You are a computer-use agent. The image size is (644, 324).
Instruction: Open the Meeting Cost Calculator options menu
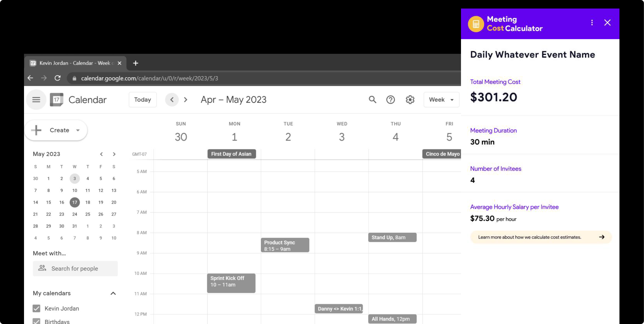pyautogui.click(x=592, y=23)
